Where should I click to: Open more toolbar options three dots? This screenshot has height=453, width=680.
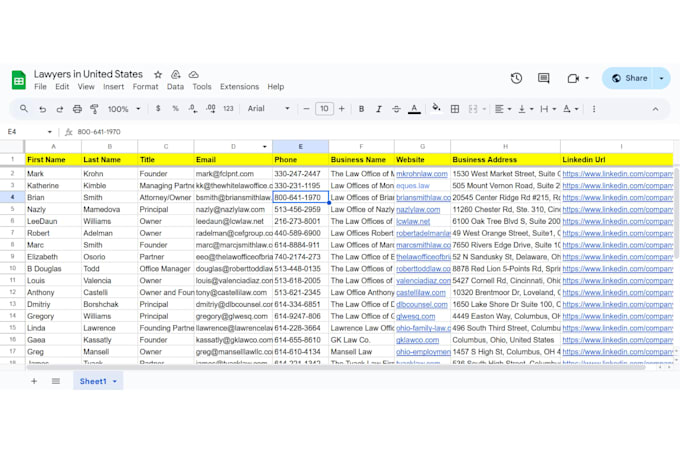pos(594,109)
